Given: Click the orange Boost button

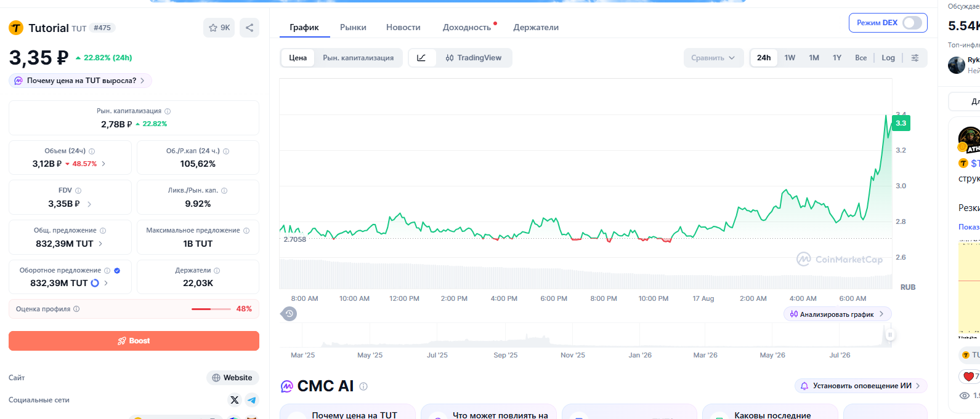Looking at the screenshot, I should (x=134, y=341).
